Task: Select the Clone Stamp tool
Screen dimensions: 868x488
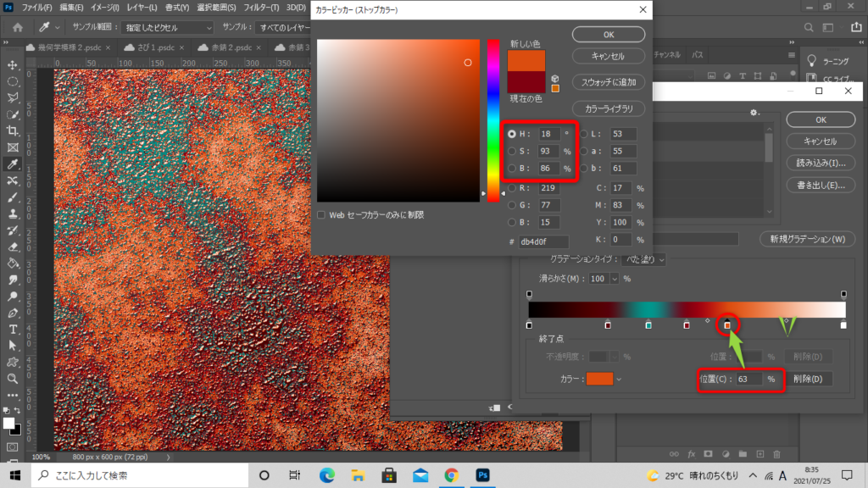Action: (12, 214)
